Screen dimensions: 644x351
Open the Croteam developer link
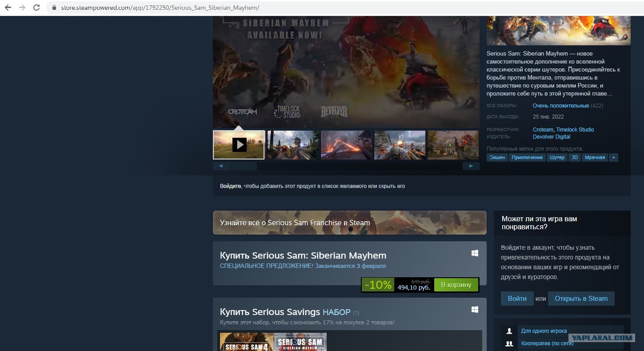(543, 130)
